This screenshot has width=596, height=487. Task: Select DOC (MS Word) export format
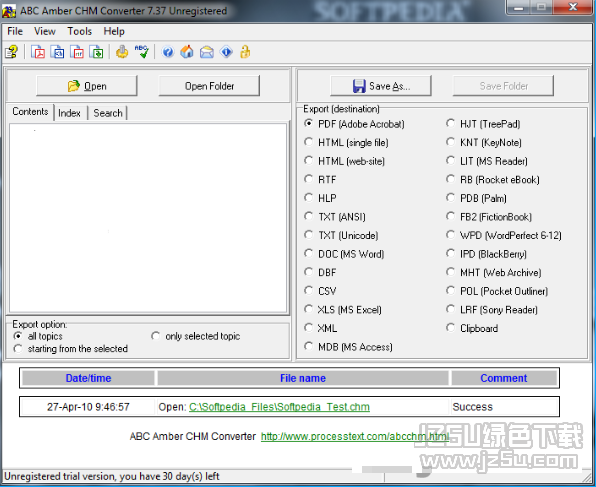345,254
